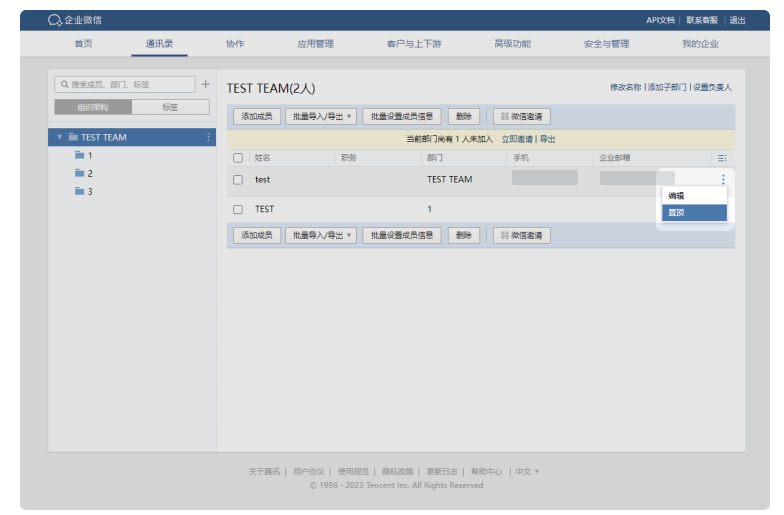Switch to the 应用管理 tab

(315, 44)
